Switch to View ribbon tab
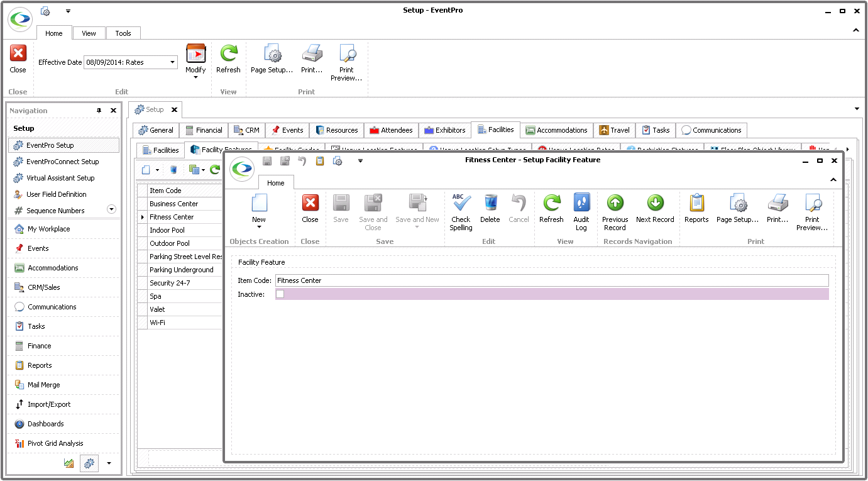Image resolution: width=868 pixels, height=481 pixels. [89, 33]
